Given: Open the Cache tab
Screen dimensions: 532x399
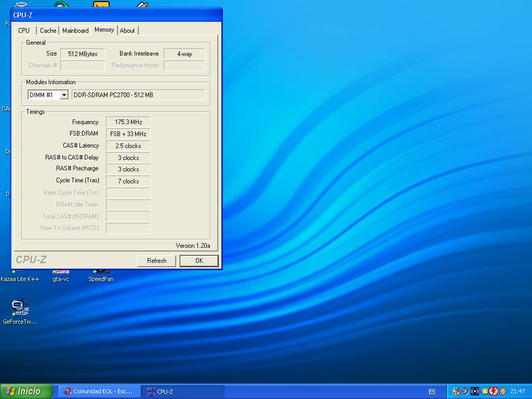Looking at the screenshot, I should 48,31.
